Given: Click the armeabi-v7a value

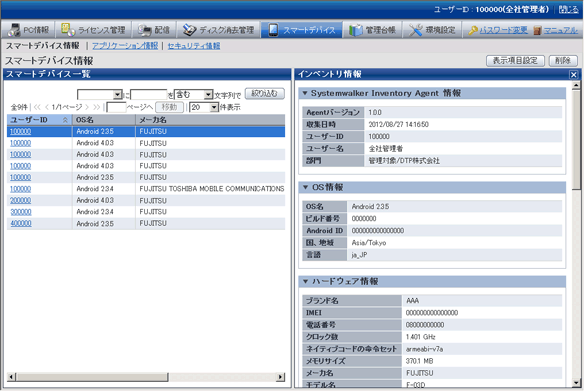Looking at the screenshot, I should (x=424, y=349).
